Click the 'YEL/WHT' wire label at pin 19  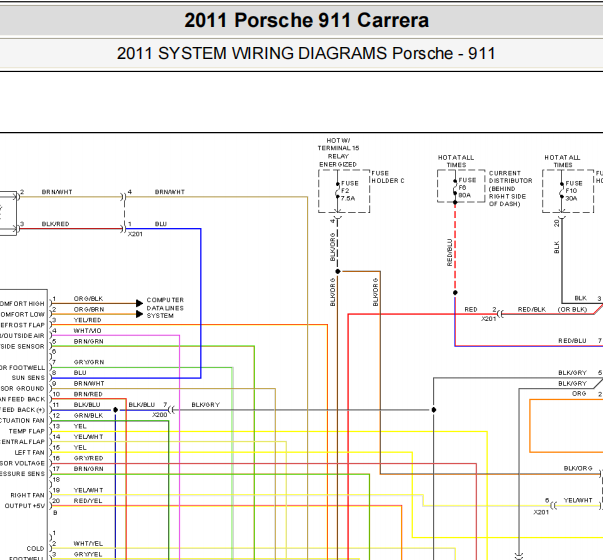coord(88,490)
